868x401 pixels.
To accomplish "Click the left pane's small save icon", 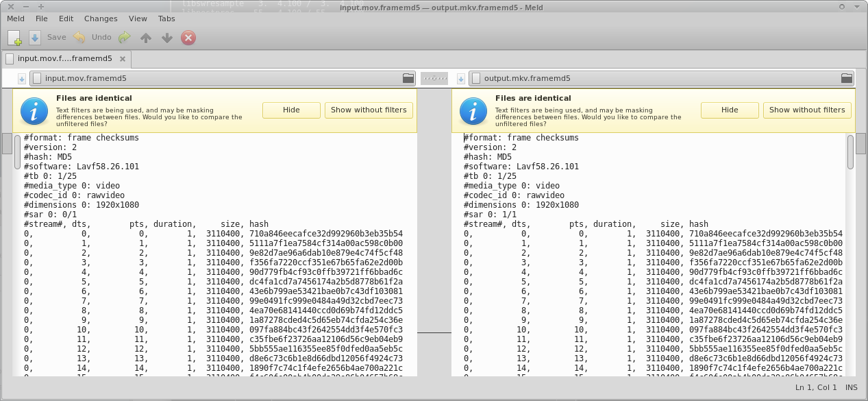I will 22,79.
